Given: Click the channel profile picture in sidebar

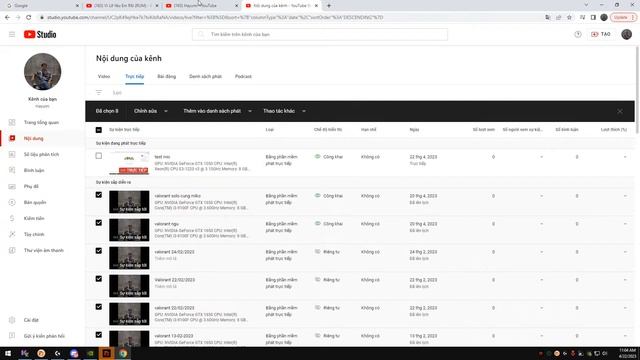Looking at the screenshot, I should [42, 71].
